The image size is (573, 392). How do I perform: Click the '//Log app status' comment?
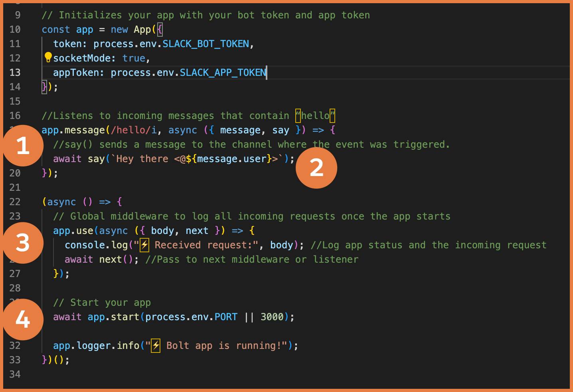428,245
